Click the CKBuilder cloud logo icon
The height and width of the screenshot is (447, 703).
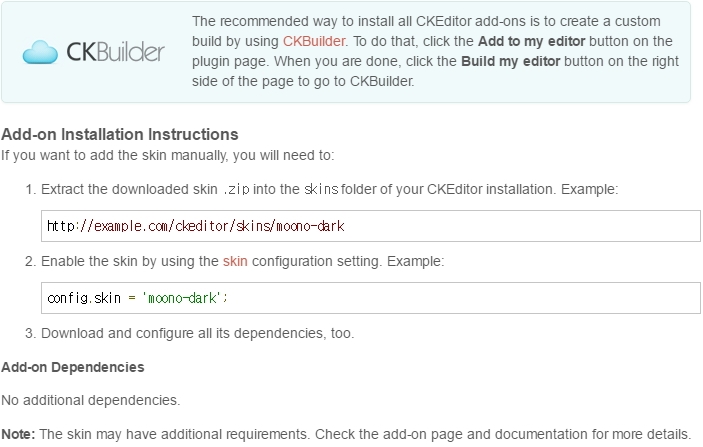40,52
